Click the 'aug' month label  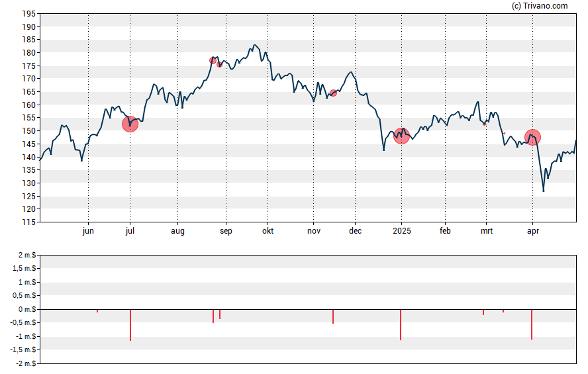click(x=177, y=231)
